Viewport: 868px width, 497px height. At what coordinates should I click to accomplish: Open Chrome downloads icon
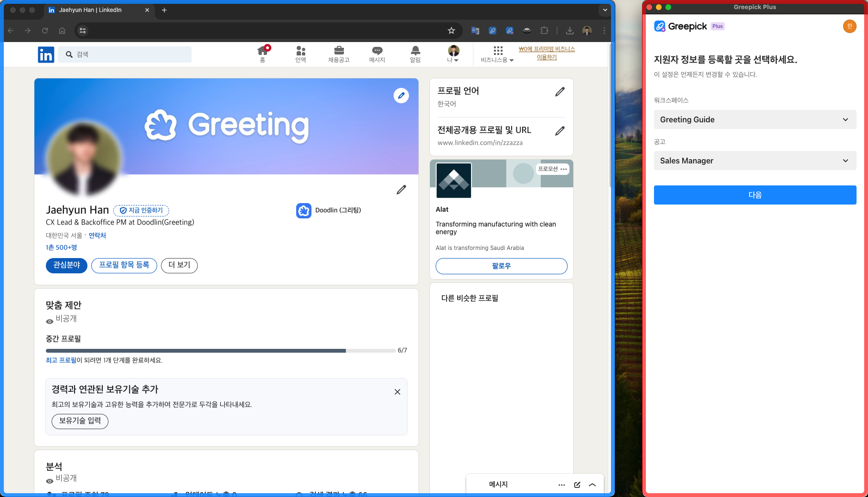pyautogui.click(x=570, y=31)
